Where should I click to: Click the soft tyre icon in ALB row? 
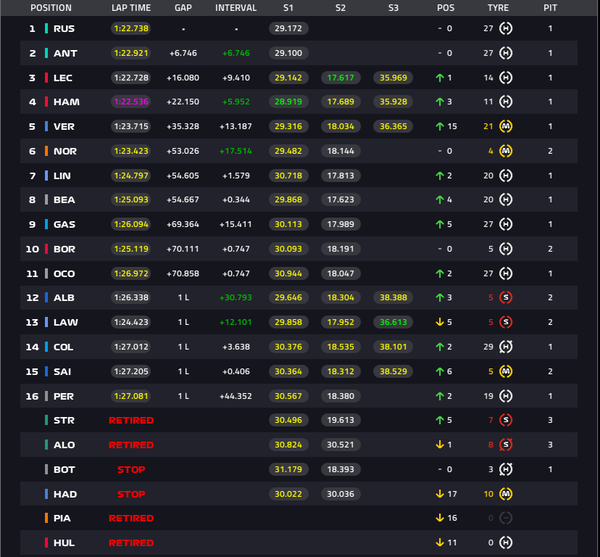tap(505, 298)
